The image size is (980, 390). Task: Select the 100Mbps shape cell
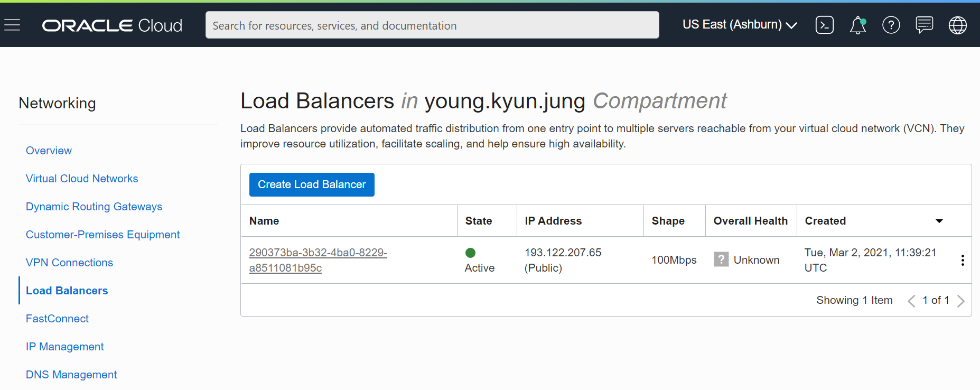[674, 260]
